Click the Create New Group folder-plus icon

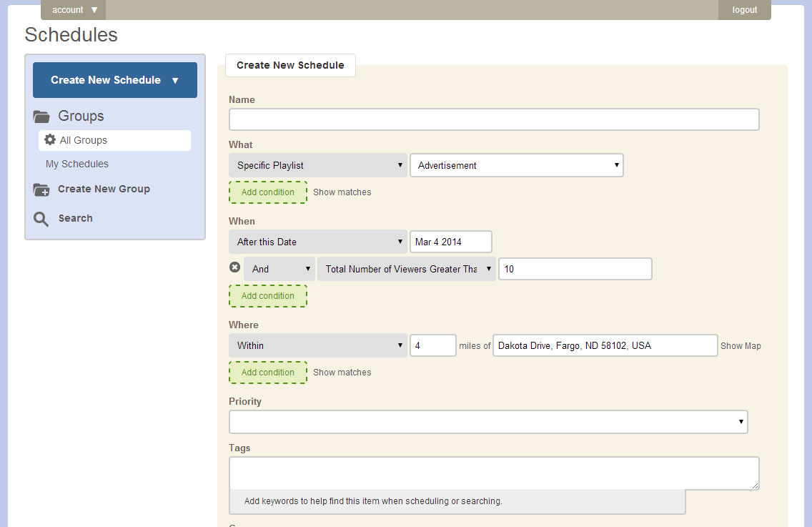[x=41, y=189]
